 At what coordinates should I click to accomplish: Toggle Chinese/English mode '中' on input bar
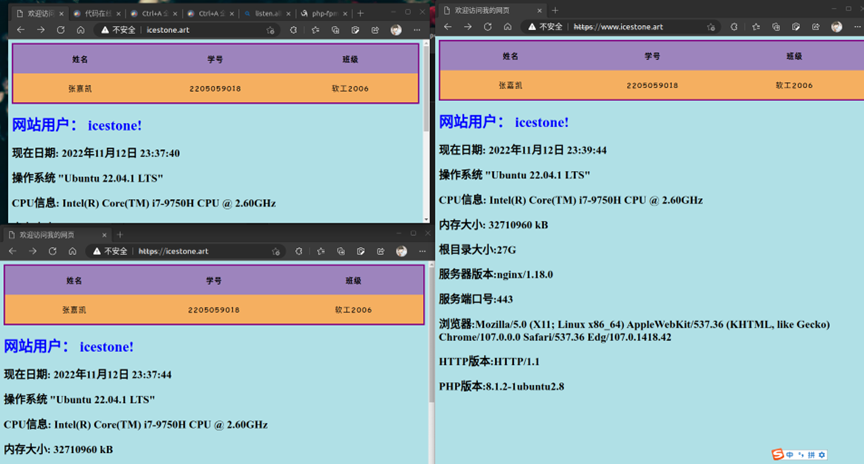pos(791,455)
